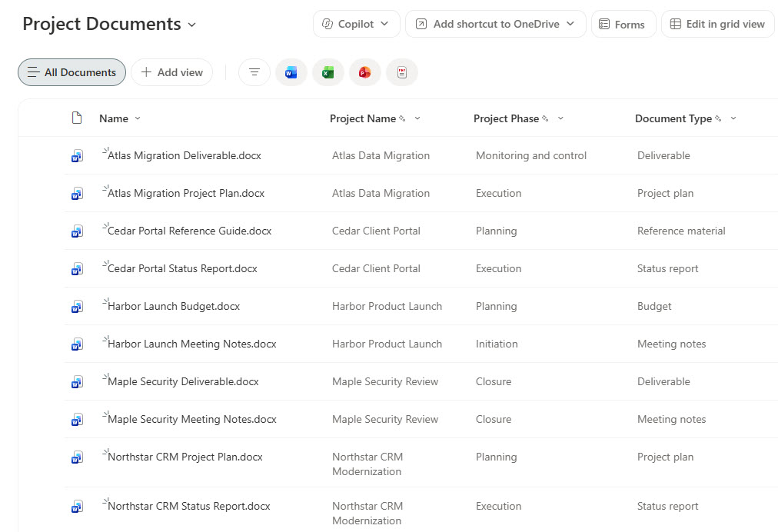Click Word icon for Harbor Launch Meeting Notes
Viewport: 778px width, 532px height.
coord(77,344)
